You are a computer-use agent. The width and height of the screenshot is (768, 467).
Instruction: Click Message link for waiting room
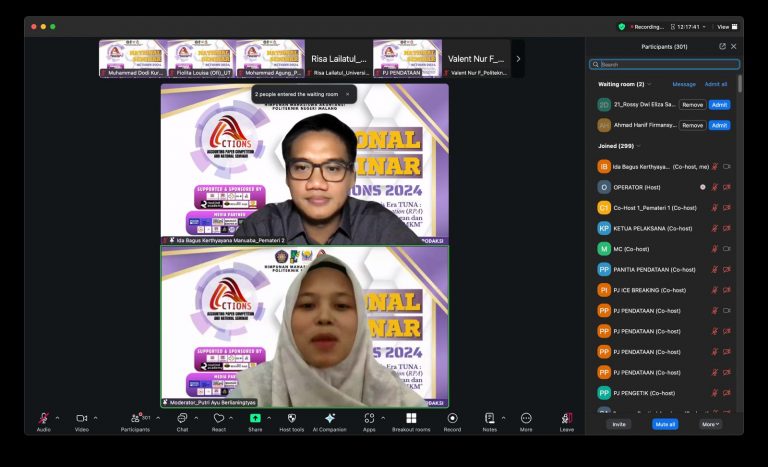tap(684, 84)
